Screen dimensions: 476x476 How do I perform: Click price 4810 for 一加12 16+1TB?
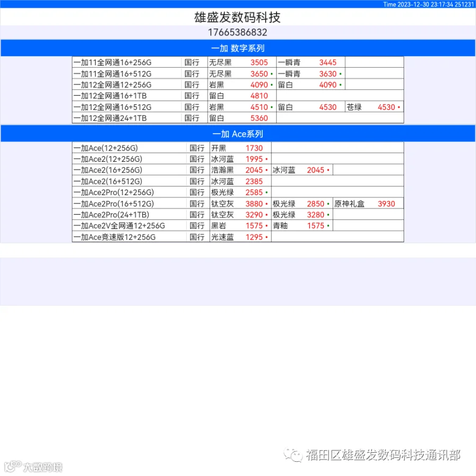pos(259,96)
